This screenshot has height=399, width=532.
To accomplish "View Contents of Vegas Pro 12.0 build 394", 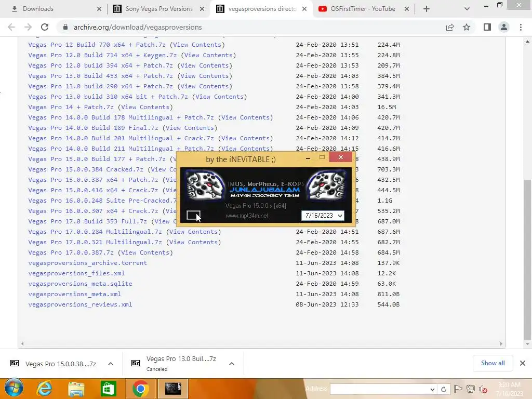I will 205,65.
